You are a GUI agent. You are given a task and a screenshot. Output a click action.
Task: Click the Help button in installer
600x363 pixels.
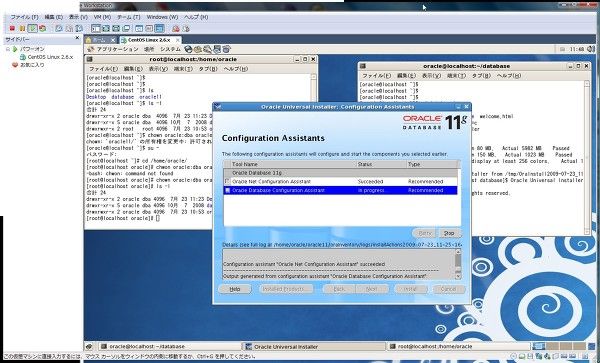click(x=235, y=289)
